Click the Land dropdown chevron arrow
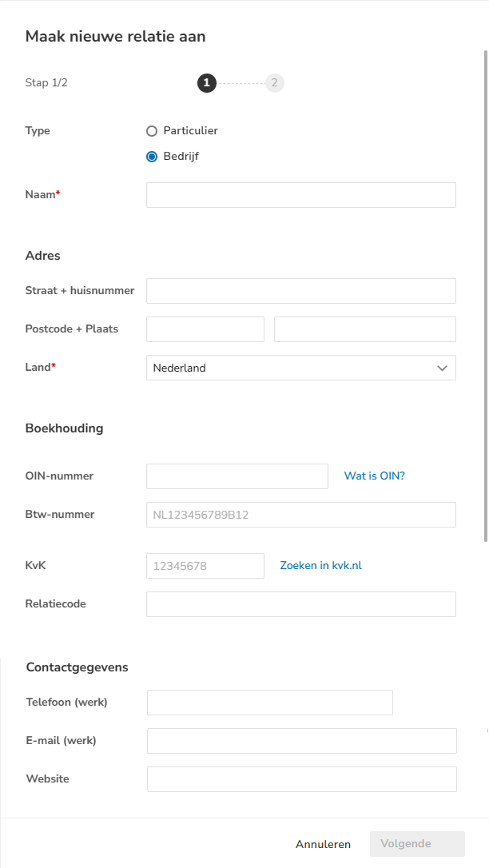The image size is (489, 868). pyautogui.click(x=442, y=368)
